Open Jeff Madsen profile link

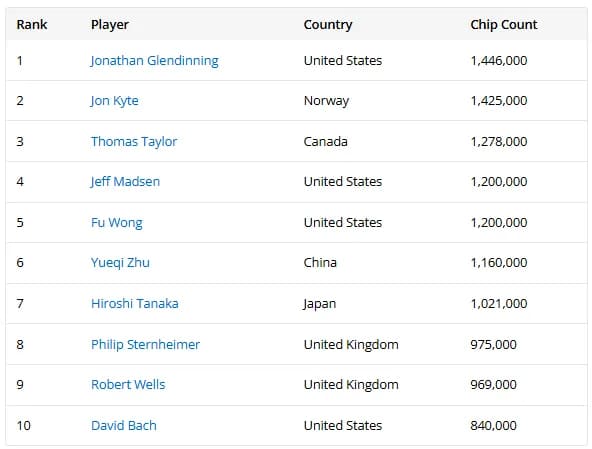coord(125,182)
